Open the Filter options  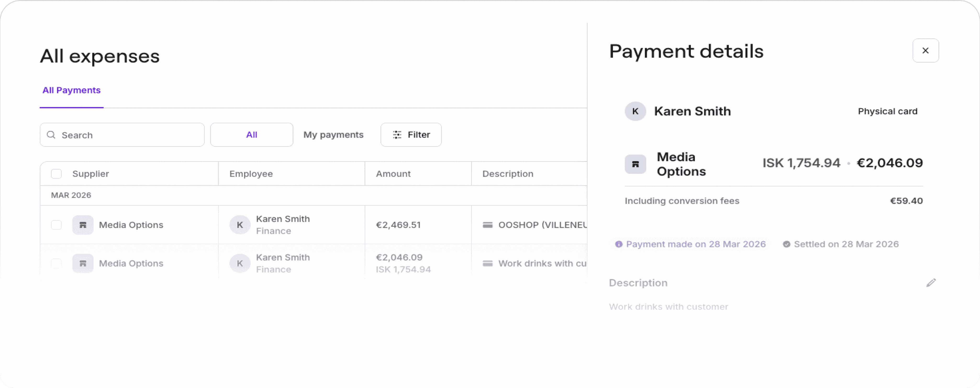(x=411, y=135)
